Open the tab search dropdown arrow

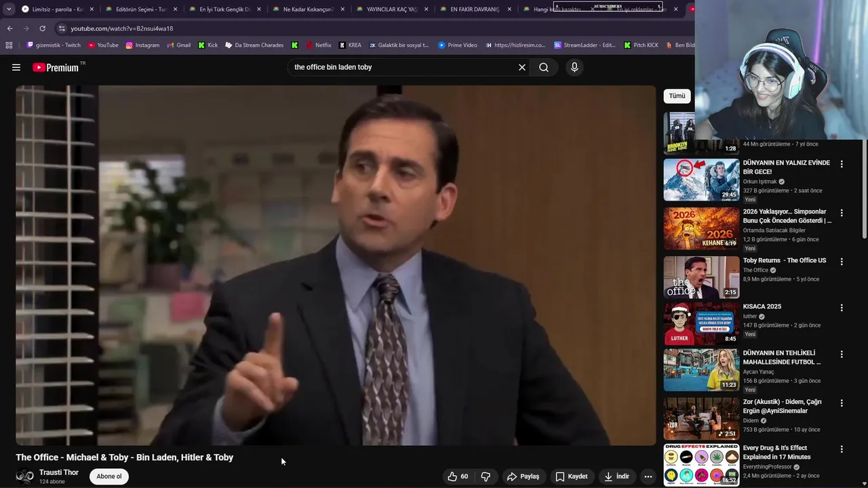[x=9, y=9]
